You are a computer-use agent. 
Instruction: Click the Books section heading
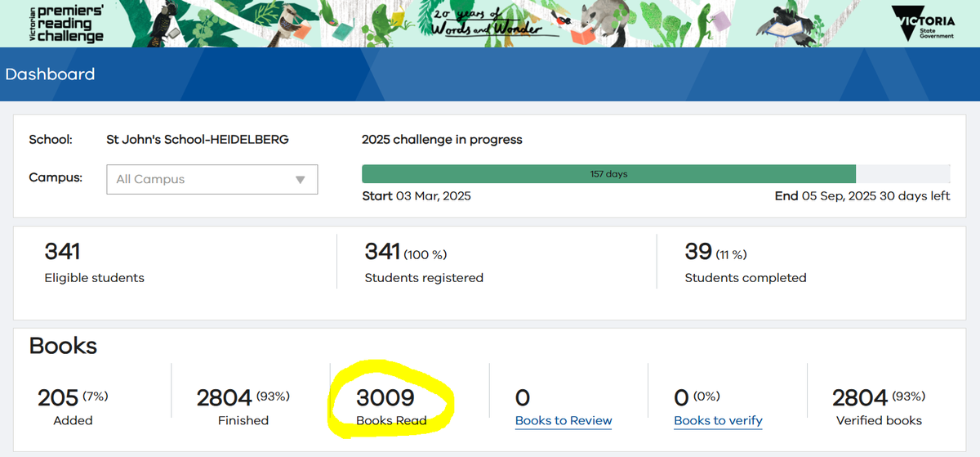[x=63, y=346]
